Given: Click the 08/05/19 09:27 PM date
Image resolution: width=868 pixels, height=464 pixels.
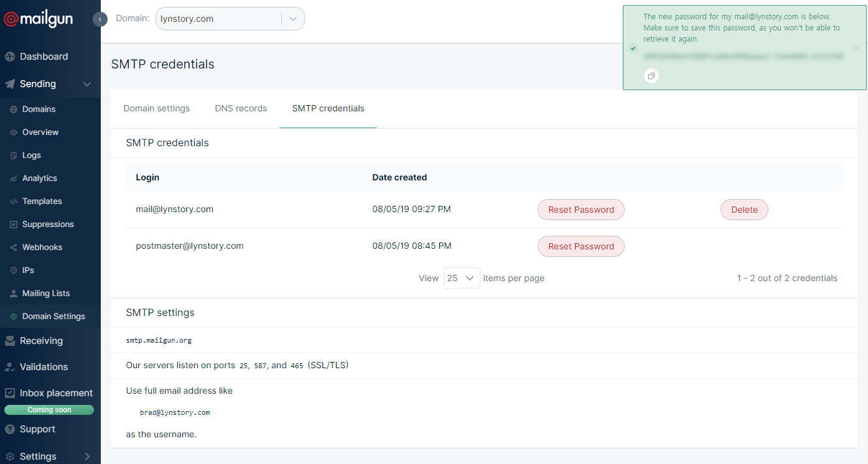Looking at the screenshot, I should pos(411,210).
